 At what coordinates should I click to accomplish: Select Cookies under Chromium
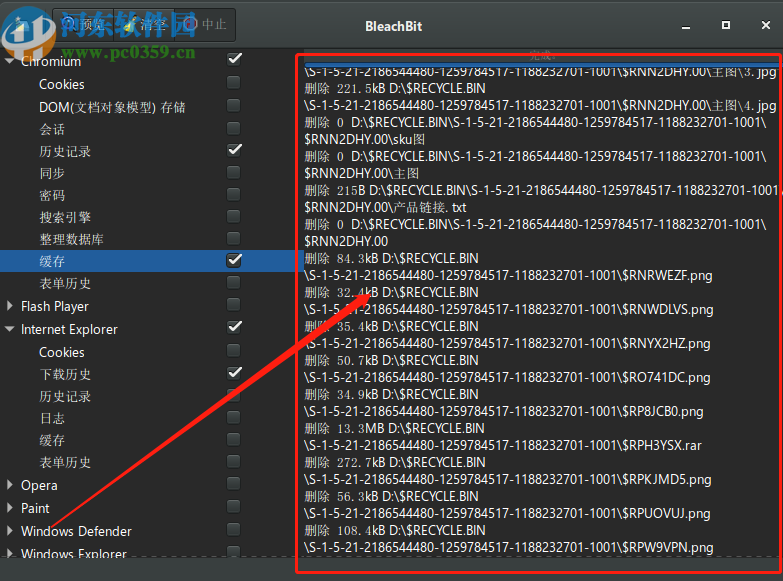click(x=61, y=84)
